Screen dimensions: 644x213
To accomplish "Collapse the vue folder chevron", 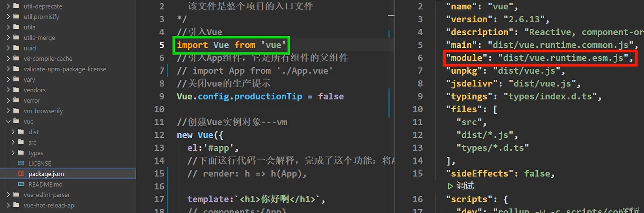I will pyautogui.click(x=8, y=121).
